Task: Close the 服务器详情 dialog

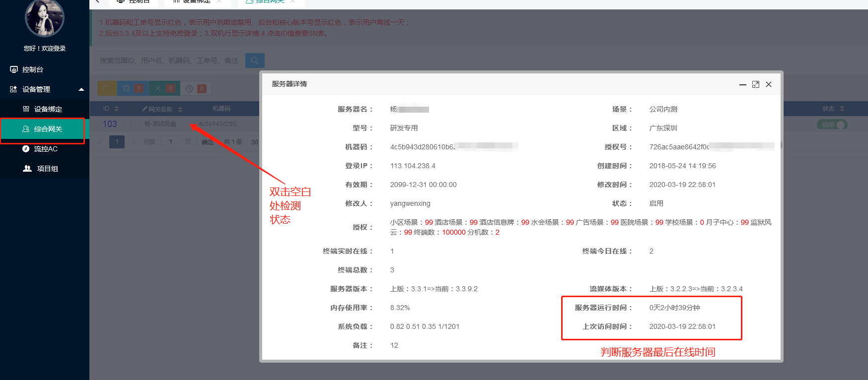Action: (768, 84)
